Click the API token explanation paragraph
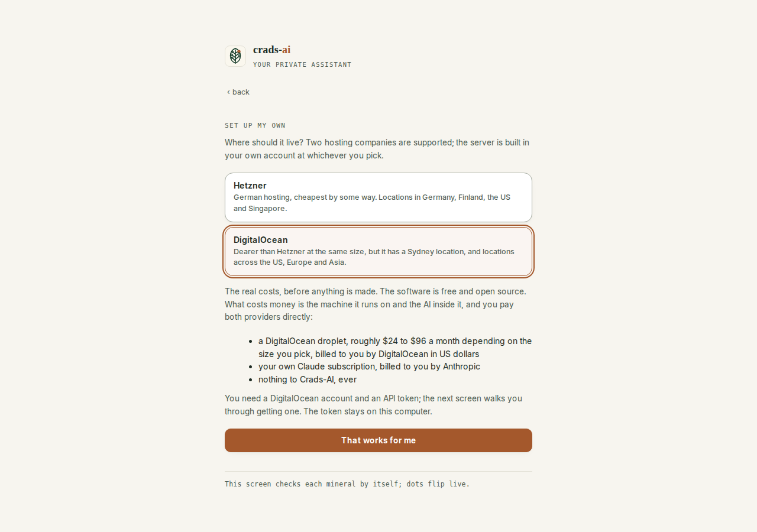The width and height of the screenshot is (757, 532). [x=373, y=405]
